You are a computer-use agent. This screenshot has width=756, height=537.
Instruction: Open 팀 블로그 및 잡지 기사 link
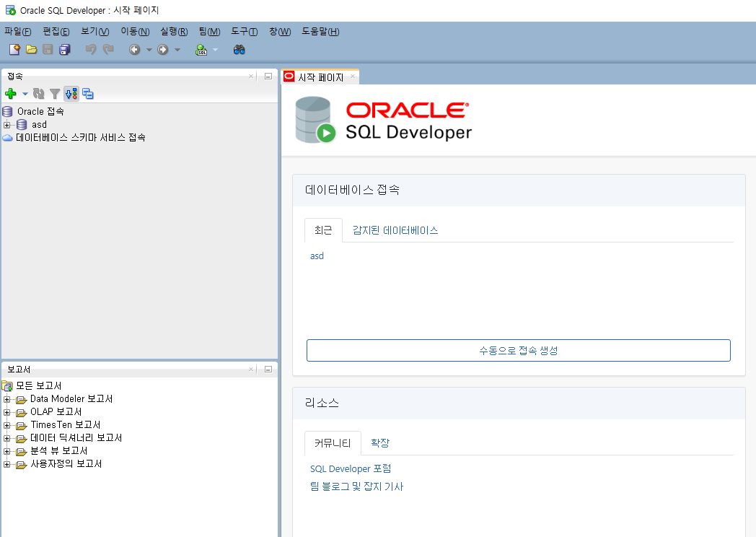pyautogui.click(x=356, y=486)
